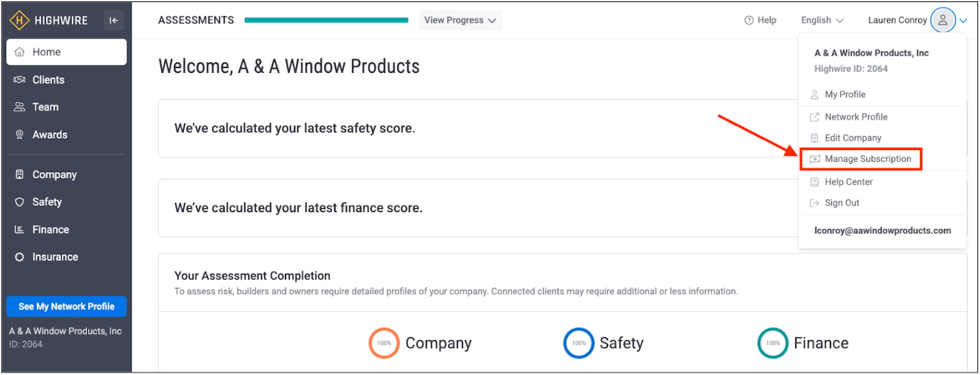The width and height of the screenshot is (980, 375).
Task: Open the Insurance sidebar section
Action: pos(55,257)
